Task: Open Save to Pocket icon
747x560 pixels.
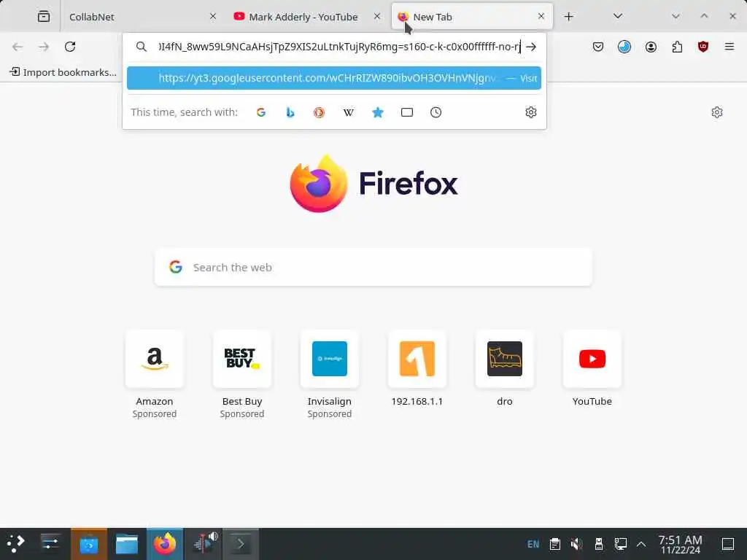Action: [598, 47]
